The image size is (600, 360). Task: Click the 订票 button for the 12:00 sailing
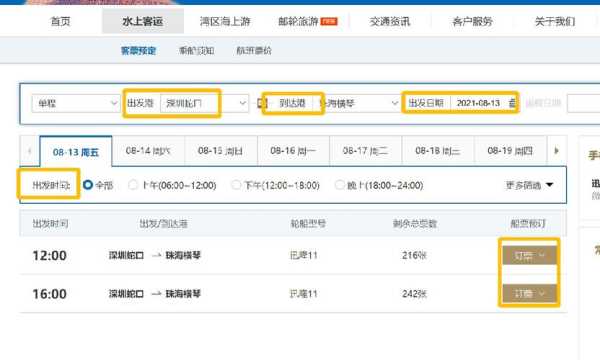tap(529, 255)
